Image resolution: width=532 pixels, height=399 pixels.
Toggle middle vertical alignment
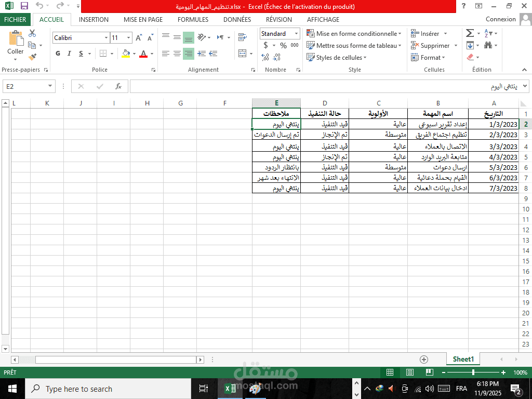click(x=177, y=37)
